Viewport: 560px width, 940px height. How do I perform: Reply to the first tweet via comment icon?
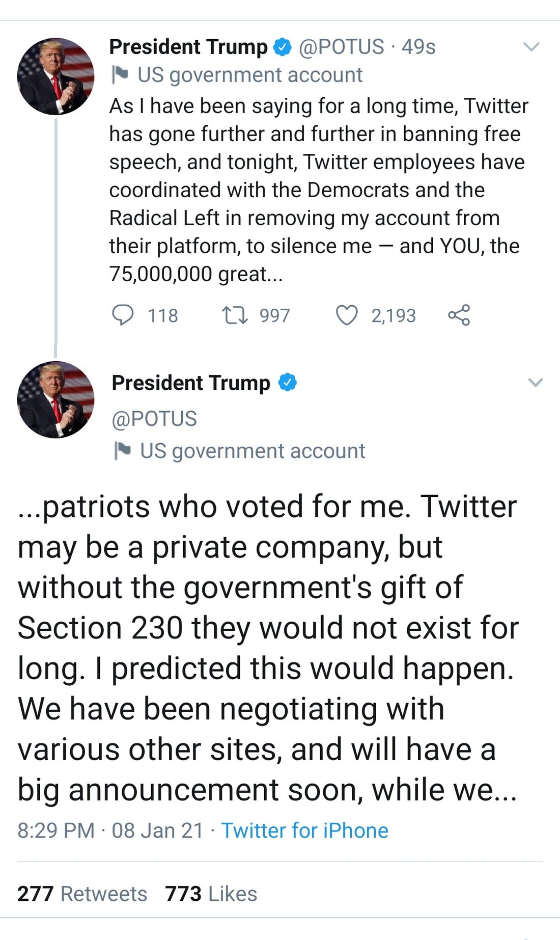tap(123, 315)
